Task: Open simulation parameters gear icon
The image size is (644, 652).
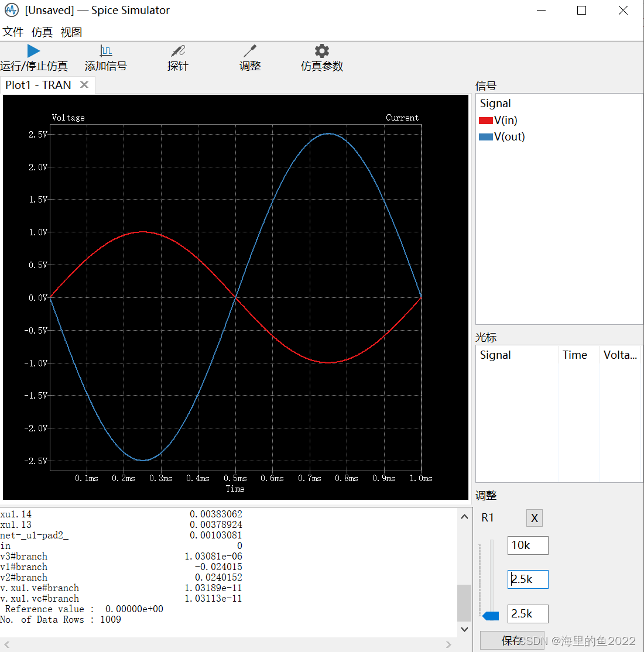Action: 321,52
